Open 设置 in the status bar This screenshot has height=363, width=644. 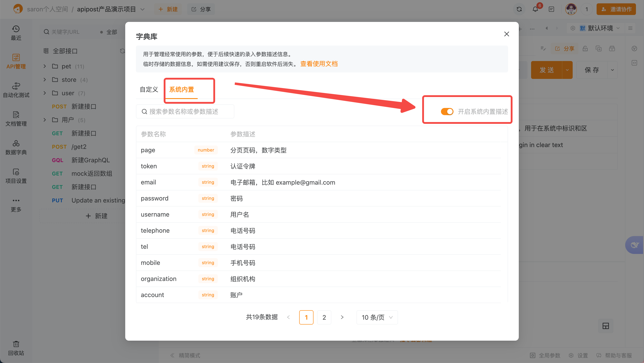coord(578,355)
